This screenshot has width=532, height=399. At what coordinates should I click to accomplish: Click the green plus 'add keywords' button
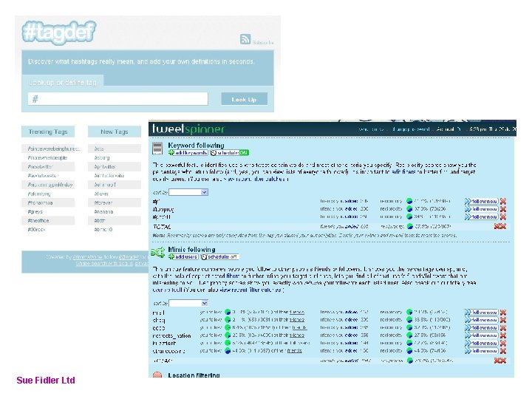[x=188, y=153]
